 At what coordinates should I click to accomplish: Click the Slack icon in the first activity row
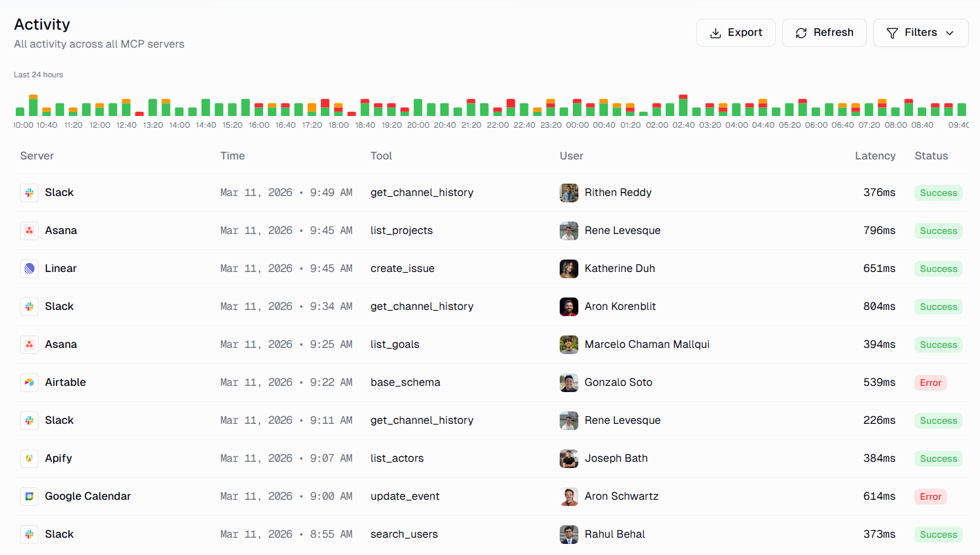pos(29,192)
